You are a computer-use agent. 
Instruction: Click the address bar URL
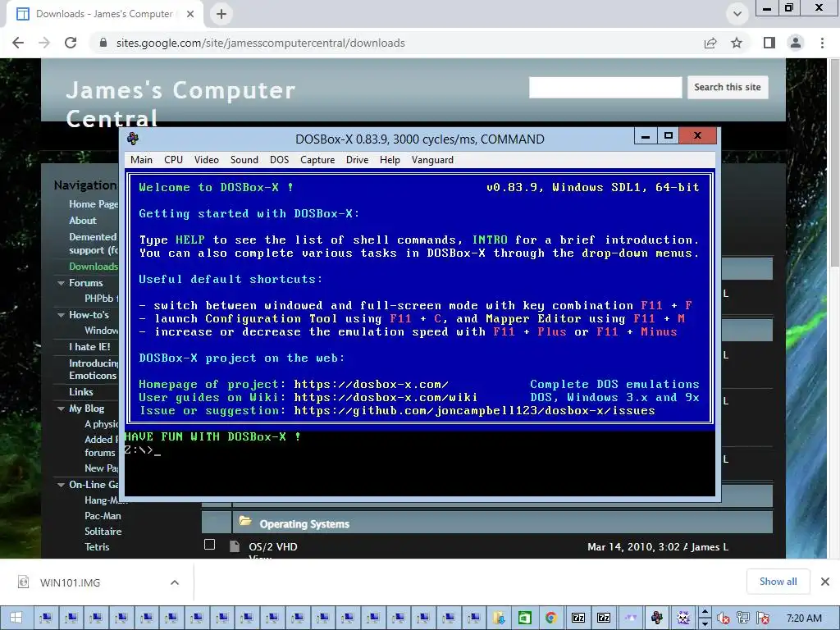coord(260,43)
